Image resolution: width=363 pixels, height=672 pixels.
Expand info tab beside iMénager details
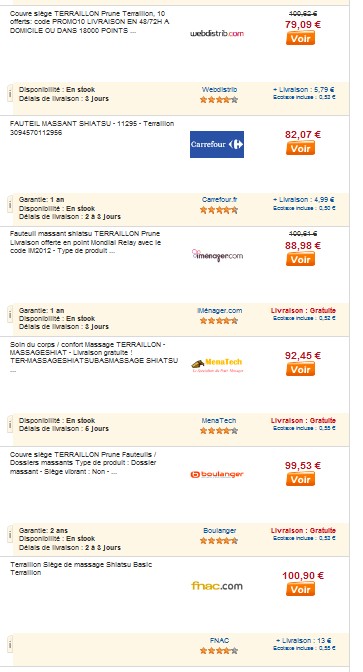(10, 315)
